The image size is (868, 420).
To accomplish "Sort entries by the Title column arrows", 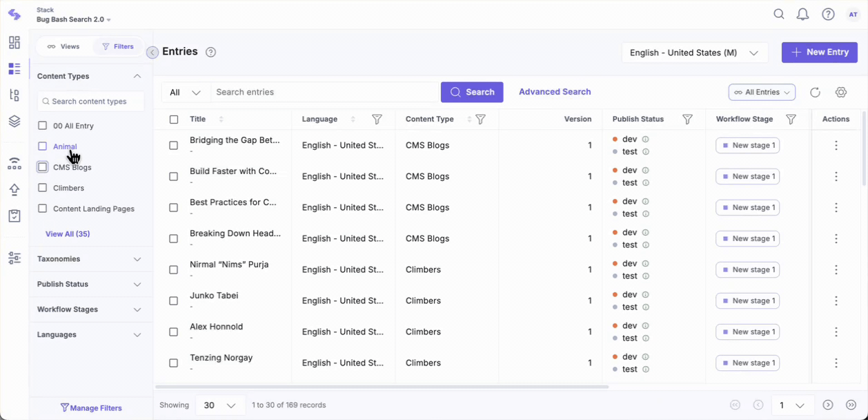I will pos(221,120).
